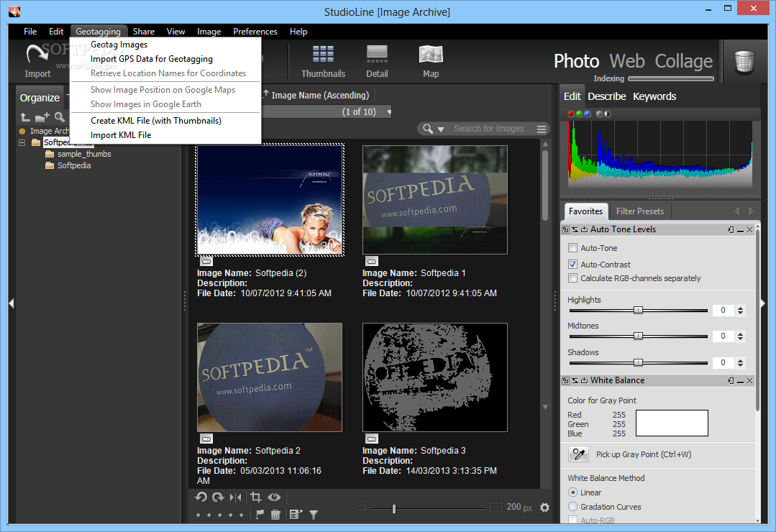Click the trash bin icon
The image size is (776, 532).
point(744,63)
